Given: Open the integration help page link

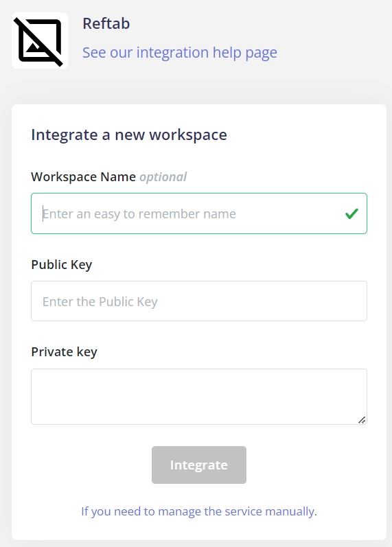Looking at the screenshot, I should [x=179, y=53].
